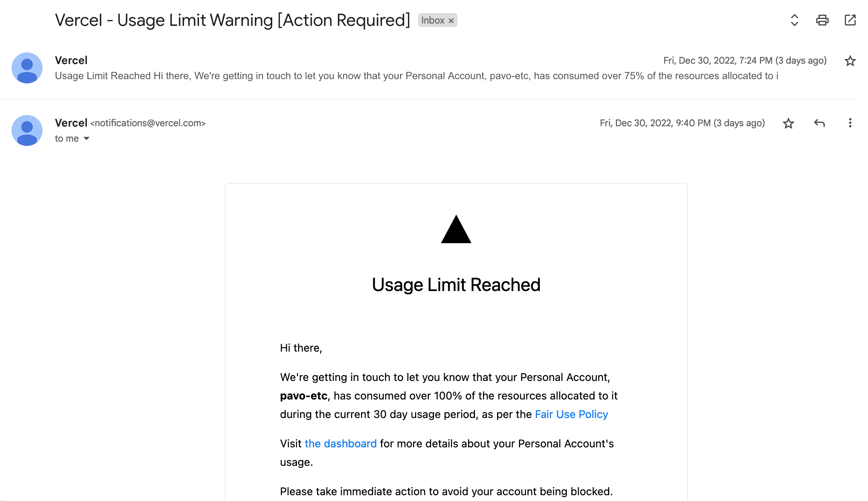Remove the Inbox label from the conversation
Image resolution: width=868 pixels, height=501 pixels.
(451, 21)
